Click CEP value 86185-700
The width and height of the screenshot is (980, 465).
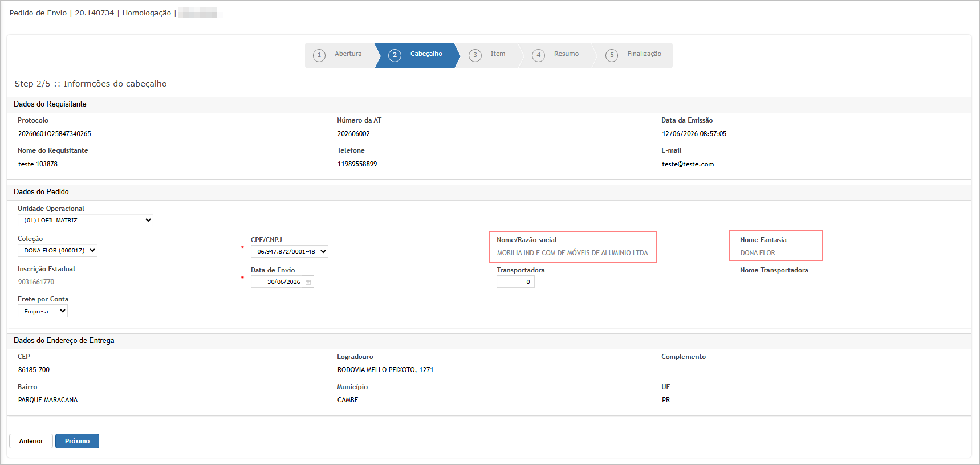tap(34, 370)
